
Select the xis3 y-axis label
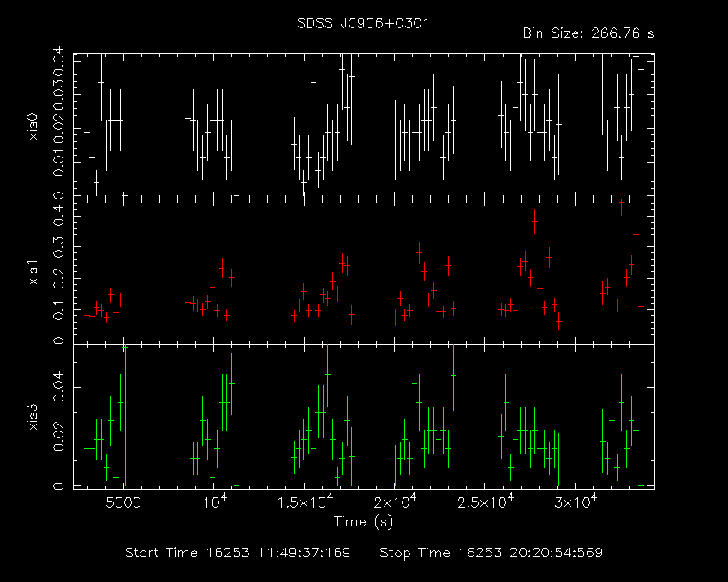[x=33, y=417]
